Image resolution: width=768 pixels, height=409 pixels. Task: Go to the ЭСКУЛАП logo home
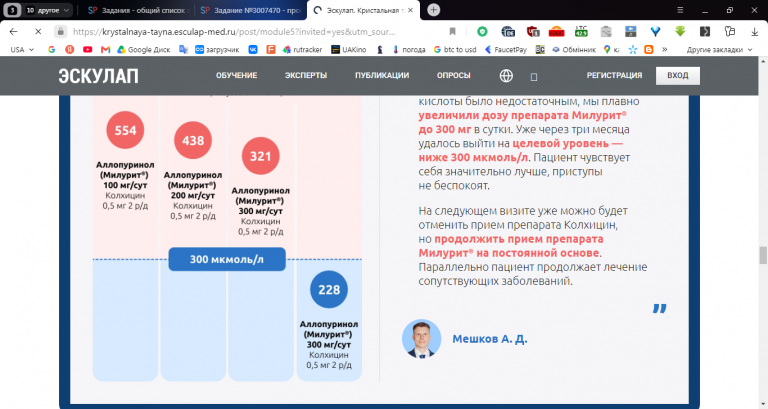tap(98, 76)
